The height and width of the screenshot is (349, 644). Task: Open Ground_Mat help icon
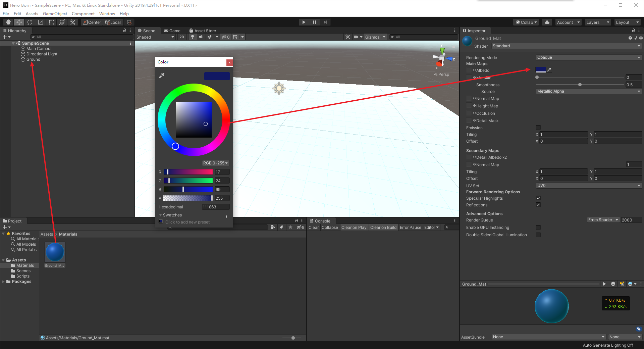tap(630, 38)
